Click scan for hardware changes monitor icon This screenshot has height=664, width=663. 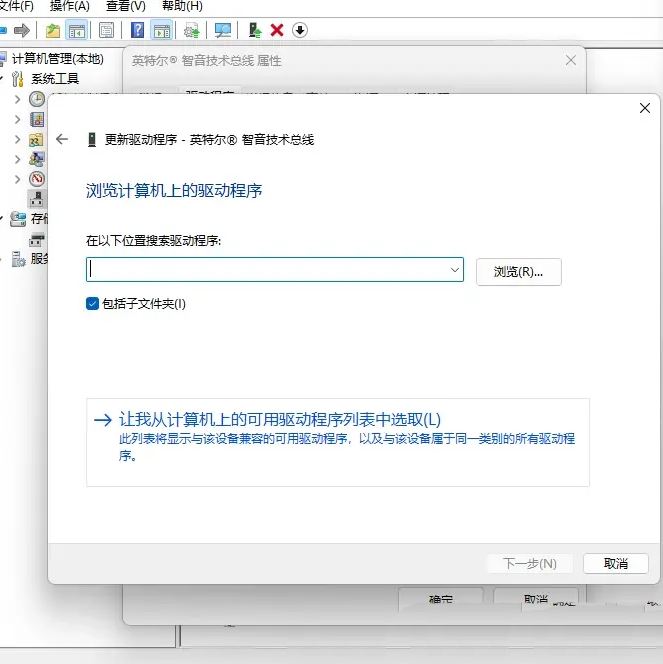[222, 30]
